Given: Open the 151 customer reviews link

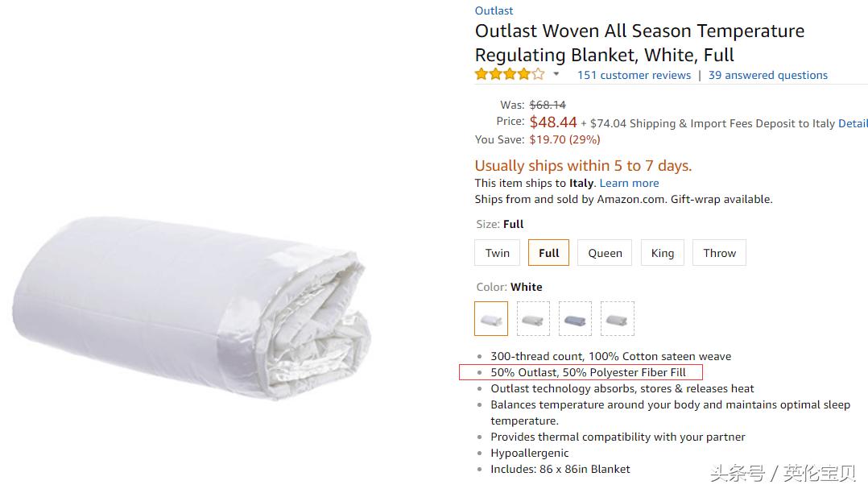Looking at the screenshot, I should (x=634, y=75).
